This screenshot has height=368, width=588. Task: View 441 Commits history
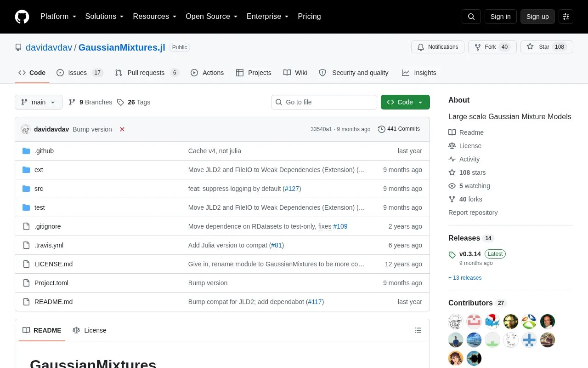pyautogui.click(x=399, y=129)
